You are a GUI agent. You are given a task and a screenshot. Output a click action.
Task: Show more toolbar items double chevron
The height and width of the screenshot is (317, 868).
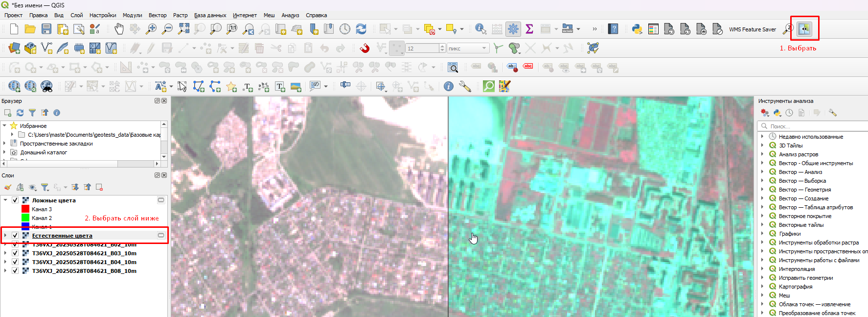pyautogui.click(x=594, y=29)
